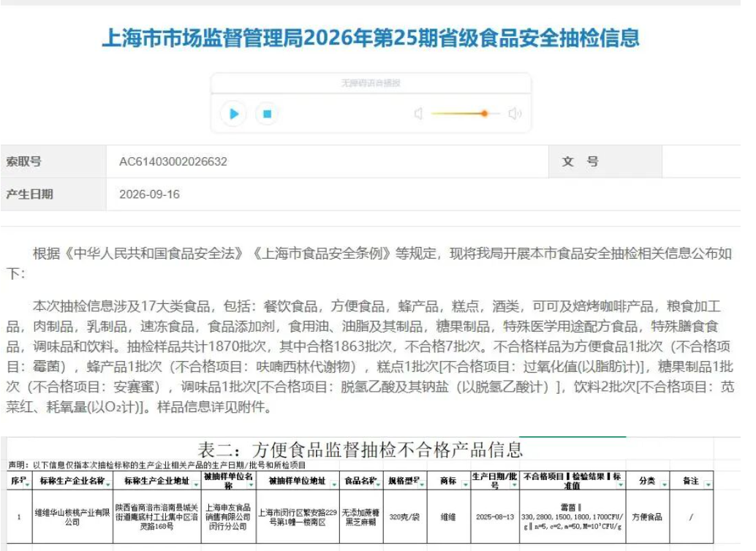Expand filter arrow for 被抽样单位名称 column
Viewport: 756px width, 551px height.
pyautogui.click(x=252, y=484)
